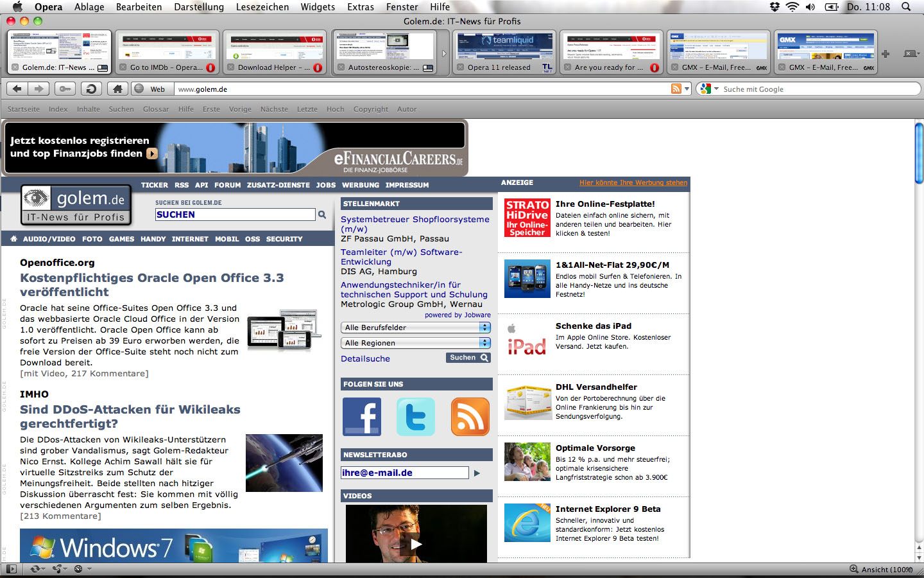Click the newsletter e-mail input field
The image size is (924, 578).
click(405, 473)
